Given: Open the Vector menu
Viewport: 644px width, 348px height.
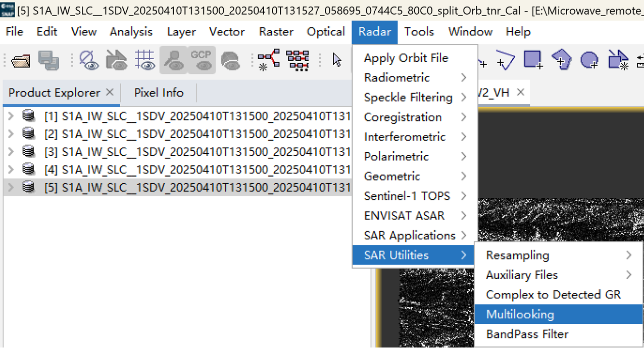Looking at the screenshot, I should [x=227, y=32].
